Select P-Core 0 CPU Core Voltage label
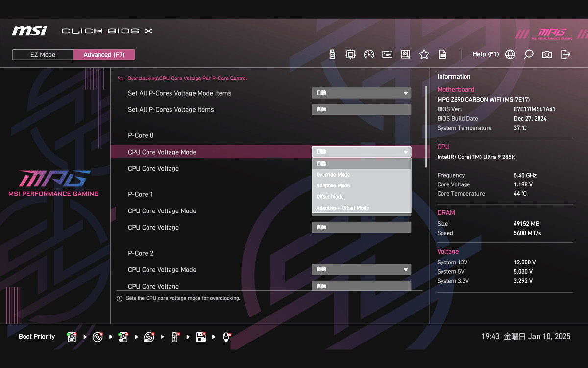Screen dimensions: 588x368 pyautogui.click(x=153, y=169)
